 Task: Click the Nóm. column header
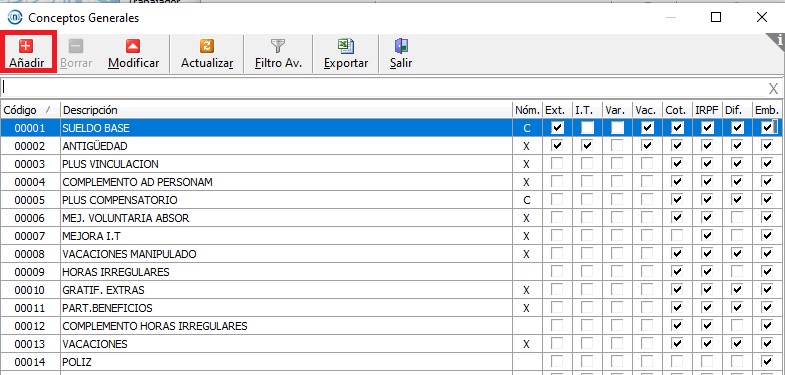[x=528, y=110]
